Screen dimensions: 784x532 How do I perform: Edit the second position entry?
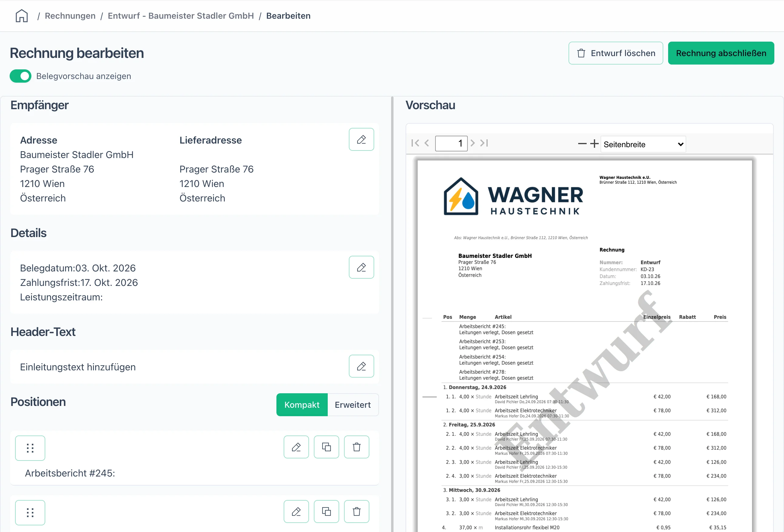296,511
